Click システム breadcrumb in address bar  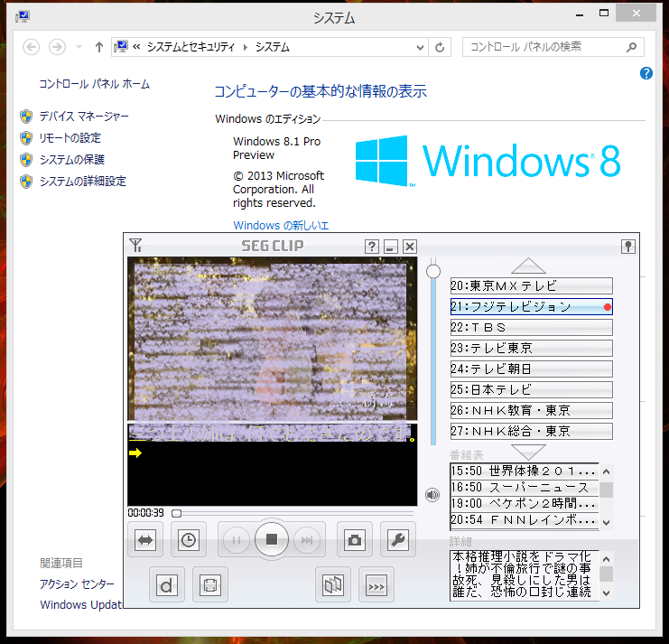pyautogui.click(x=273, y=47)
